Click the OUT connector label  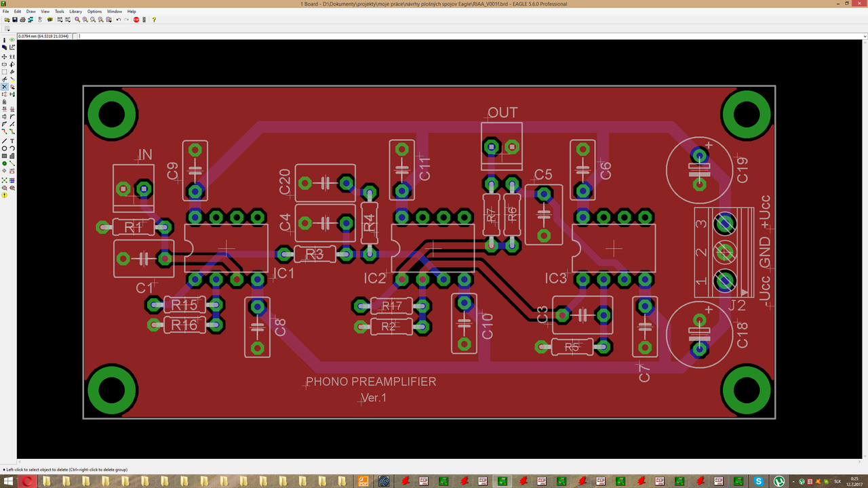click(502, 113)
